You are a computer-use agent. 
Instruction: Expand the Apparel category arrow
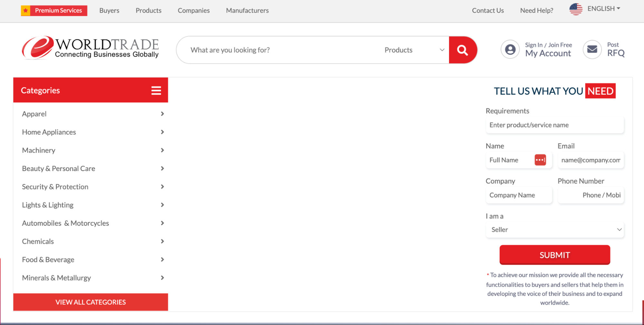click(162, 114)
